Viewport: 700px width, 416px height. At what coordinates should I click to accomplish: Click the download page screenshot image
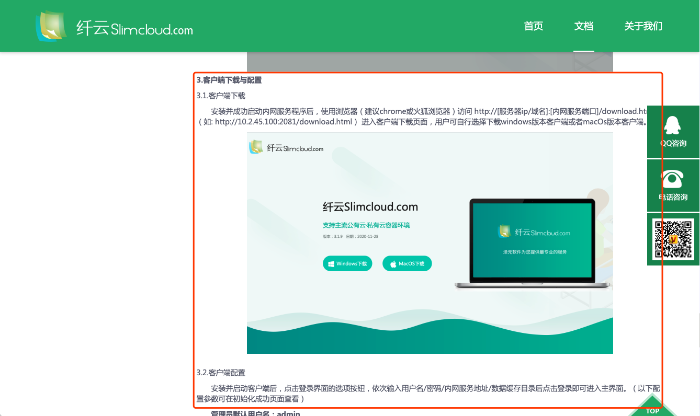(x=429, y=243)
